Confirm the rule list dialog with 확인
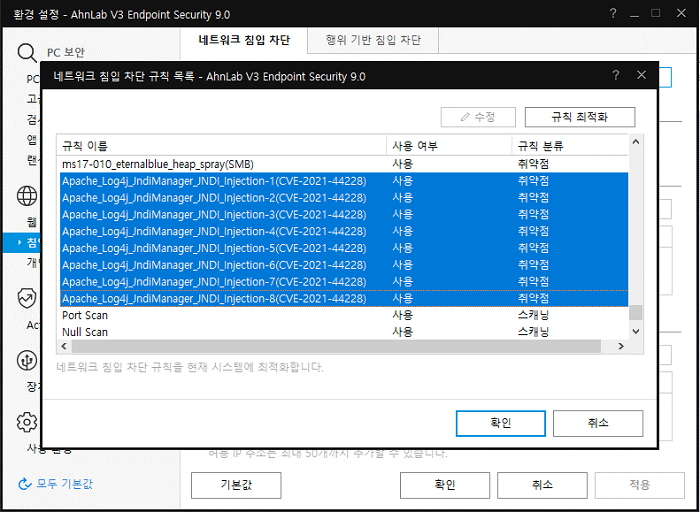700x512 pixels. coord(500,423)
